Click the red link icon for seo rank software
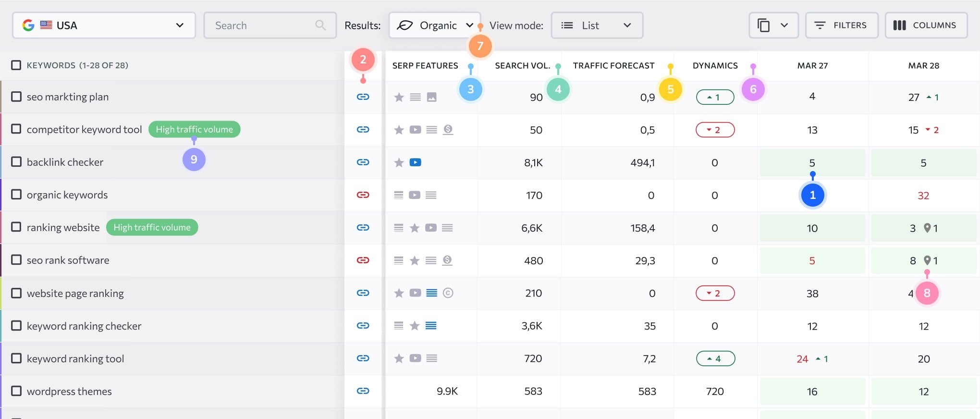The width and height of the screenshot is (980, 419). (x=363, y=260)
